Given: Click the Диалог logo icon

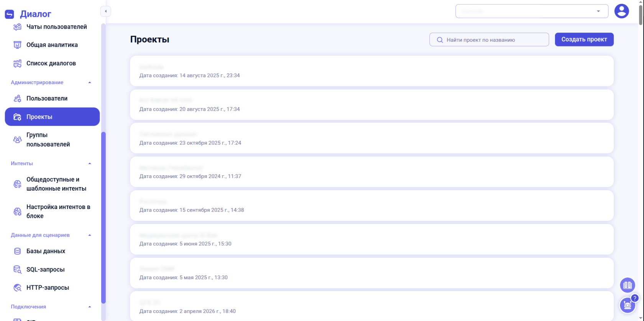Looking at the screenshot, I should (10, 14).
